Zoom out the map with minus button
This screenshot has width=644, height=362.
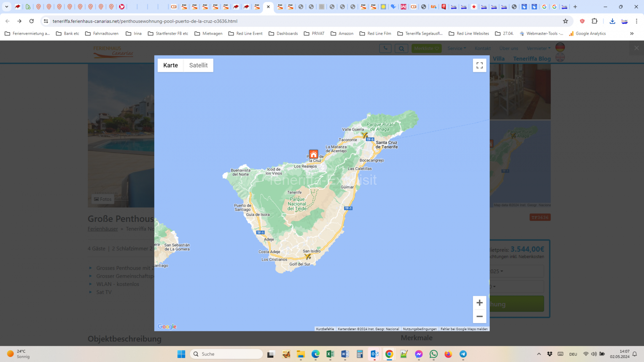click(479, 316)
